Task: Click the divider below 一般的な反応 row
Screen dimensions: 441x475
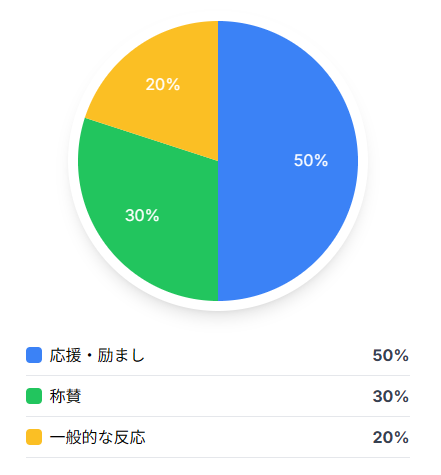Action: click(218, 457)
